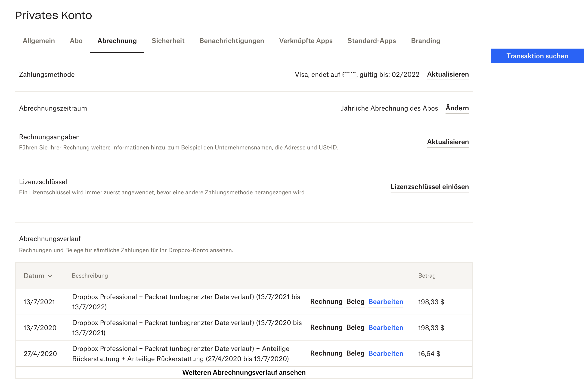The image size is (588, 384).
Task: Open Rechnung for the 13/7/2021 payment
Action: 326,302
